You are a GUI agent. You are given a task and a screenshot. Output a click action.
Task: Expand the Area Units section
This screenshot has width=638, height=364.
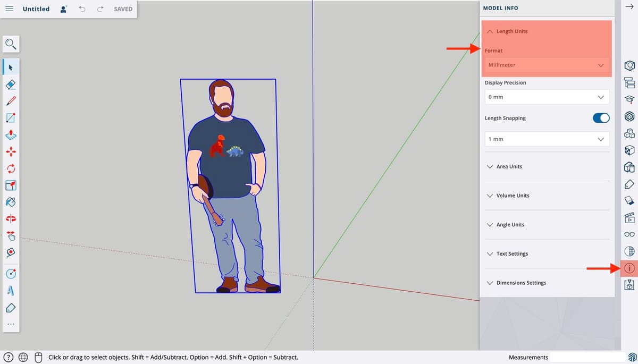(x=547, y=166)
